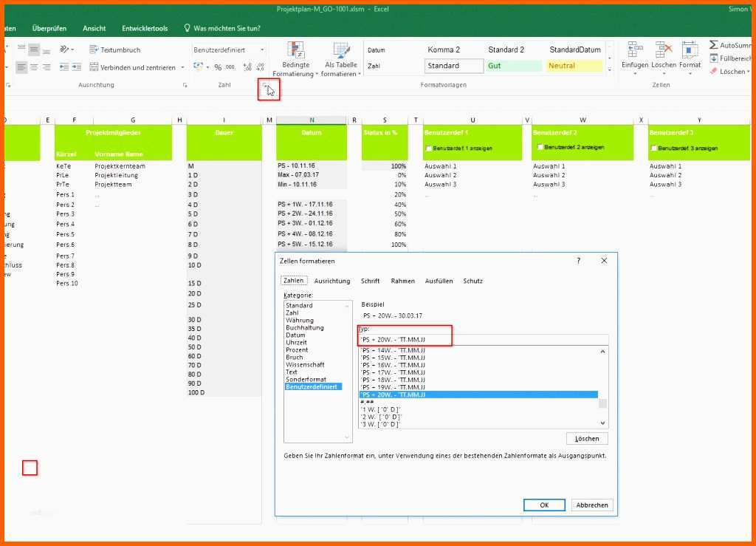The width and height of the screenshot is (756, 546).
Task: Confirm the dialog with OK
Action: [x=544, y=505]
